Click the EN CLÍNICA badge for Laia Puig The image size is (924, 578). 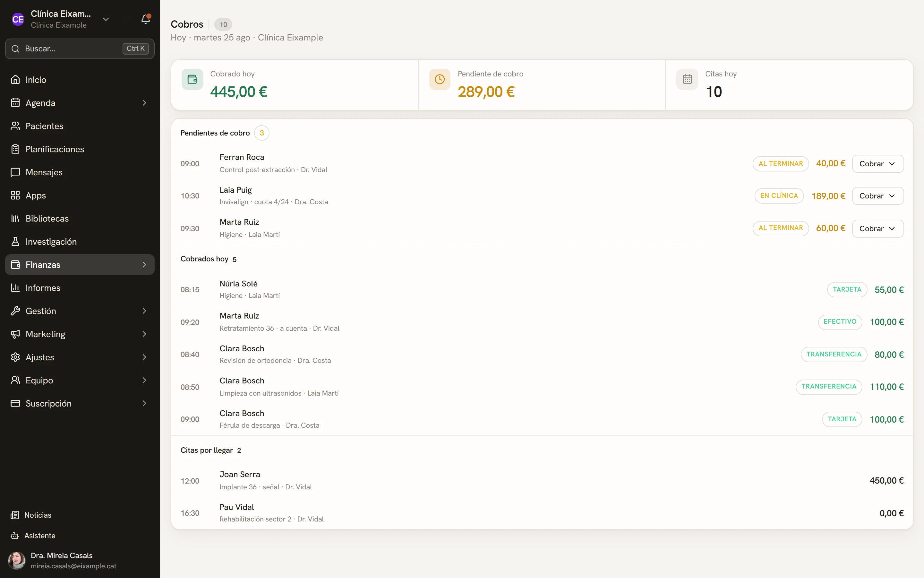(779, 196)
